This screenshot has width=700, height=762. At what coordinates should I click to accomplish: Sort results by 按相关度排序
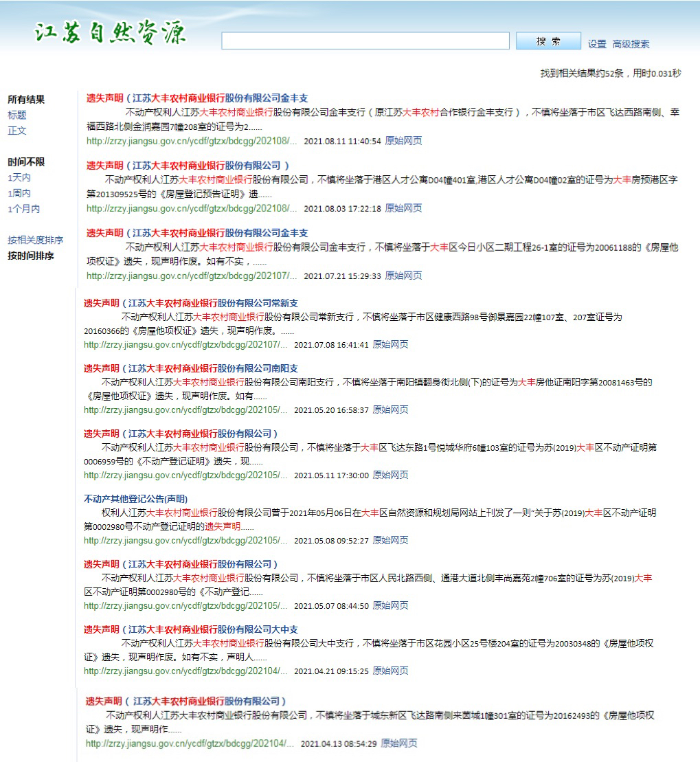[x=36, y=240]
